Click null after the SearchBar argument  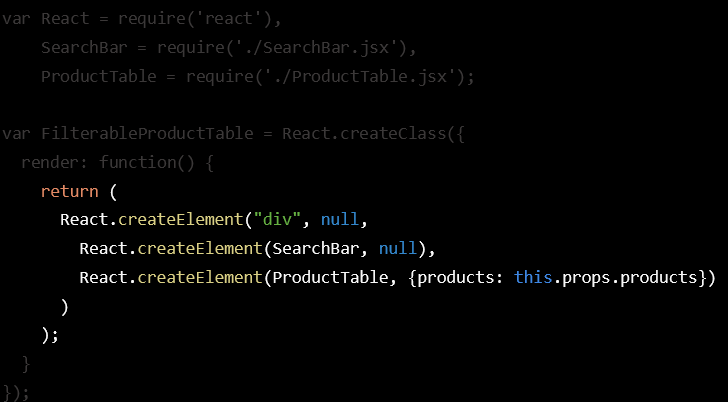pyautogui.click(x=398, y=248)
